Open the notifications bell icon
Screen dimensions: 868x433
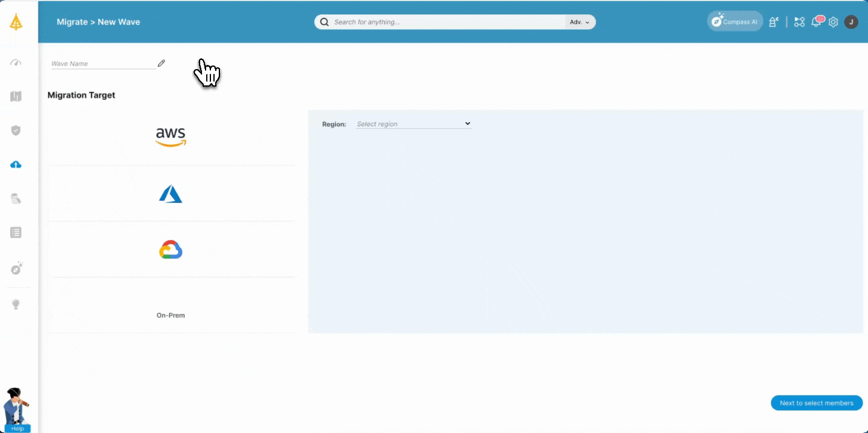(816, 22)
